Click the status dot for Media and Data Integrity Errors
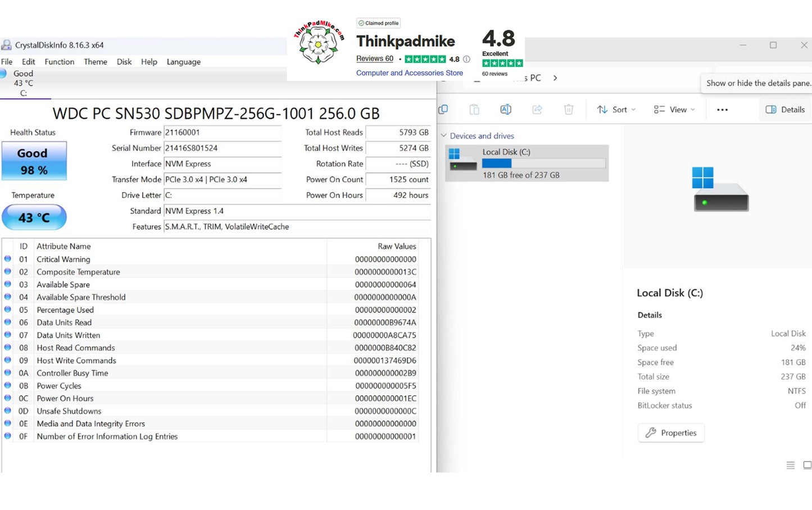Viewport: 812px width, 510px height. [8, 424]
